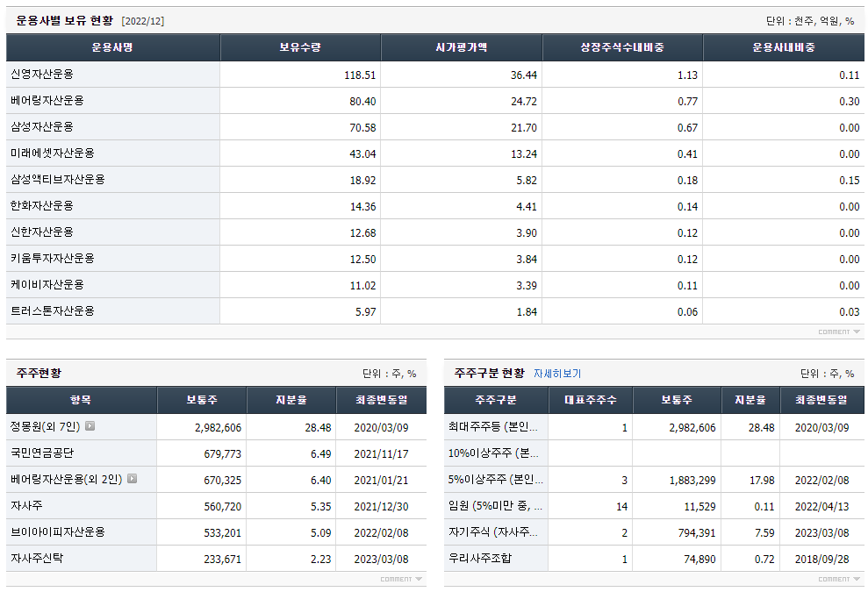Select the 키움투자자산운용 row name
868x592 pixels.
click(53, 259)
